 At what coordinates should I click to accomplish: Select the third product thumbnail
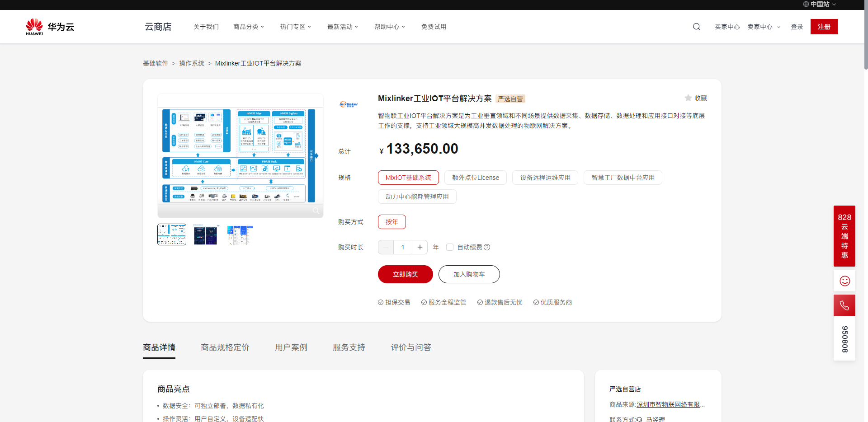tap(240, 234)
